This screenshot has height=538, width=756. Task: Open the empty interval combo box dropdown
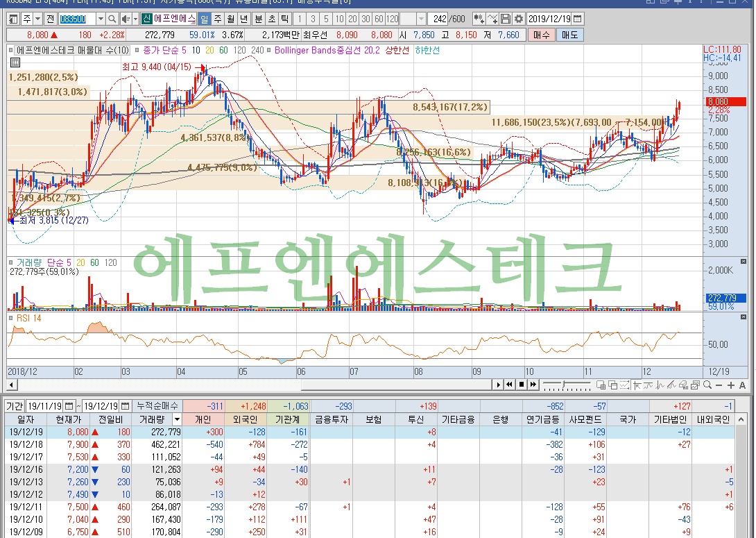421,19
